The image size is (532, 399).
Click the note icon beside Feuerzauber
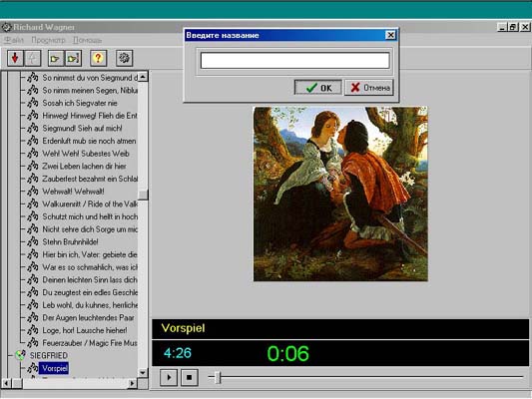[33, 342]
